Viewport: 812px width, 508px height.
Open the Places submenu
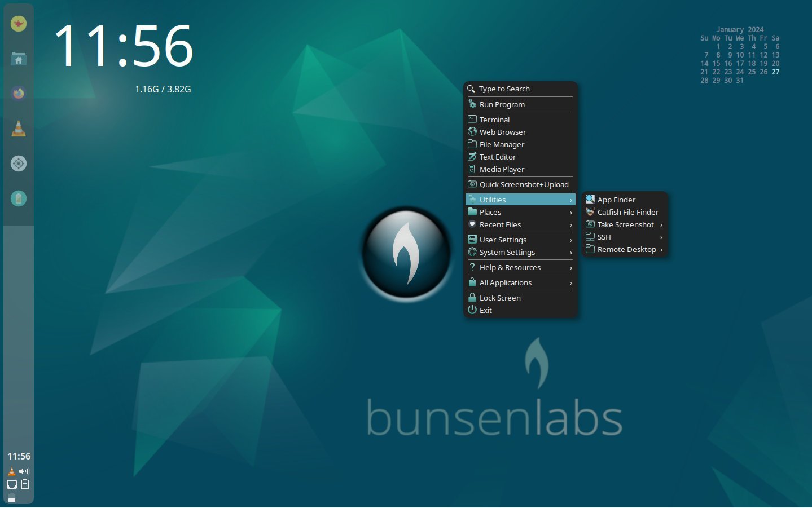(490, 212)
